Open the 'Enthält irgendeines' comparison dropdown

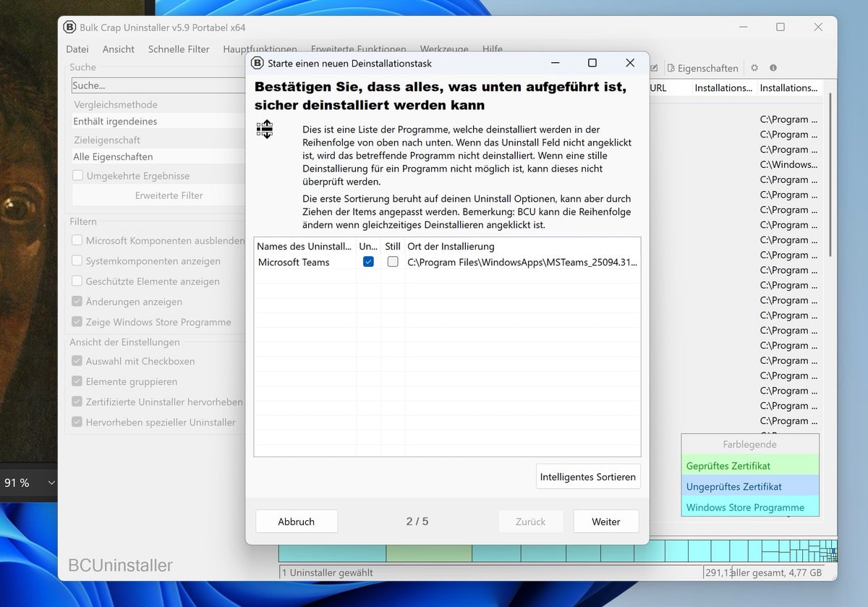tap(159, 122)
